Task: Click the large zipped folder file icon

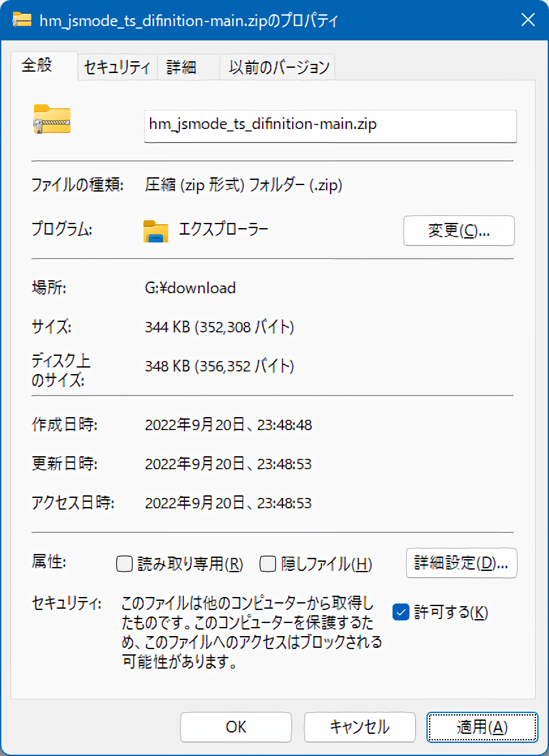Action: coord(52,120)
